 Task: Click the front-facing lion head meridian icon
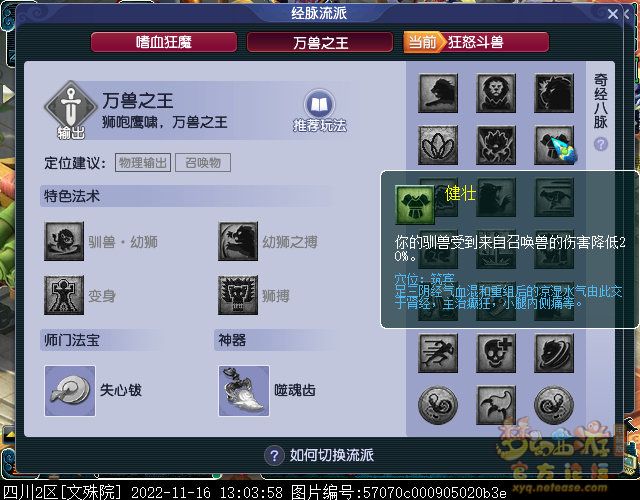tap(496, 93)
